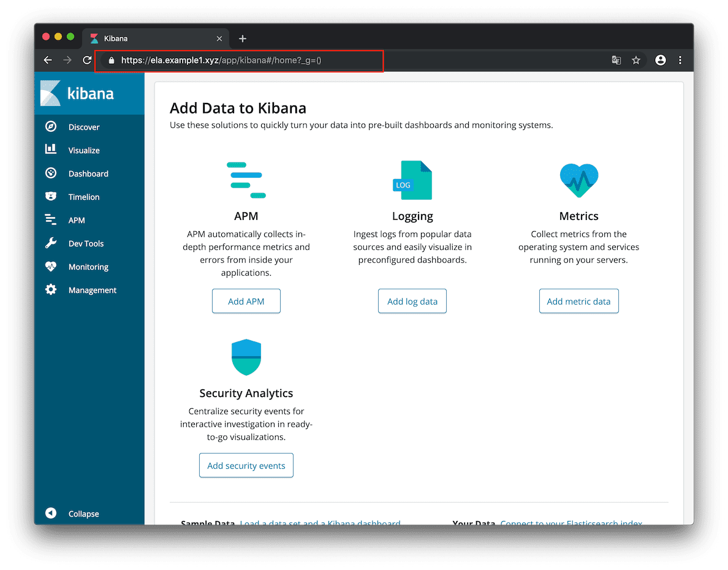This screenshot has width=728, height=570.
Task: Select Monitoring in the sidebar
Action: tap(88, 267)
